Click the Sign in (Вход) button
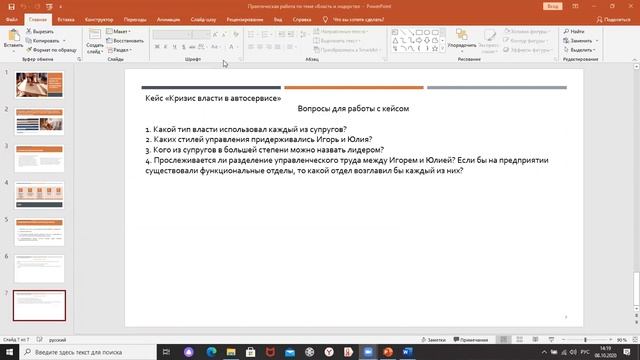This screenshot has height=360, width=640. tap(553, 7)
